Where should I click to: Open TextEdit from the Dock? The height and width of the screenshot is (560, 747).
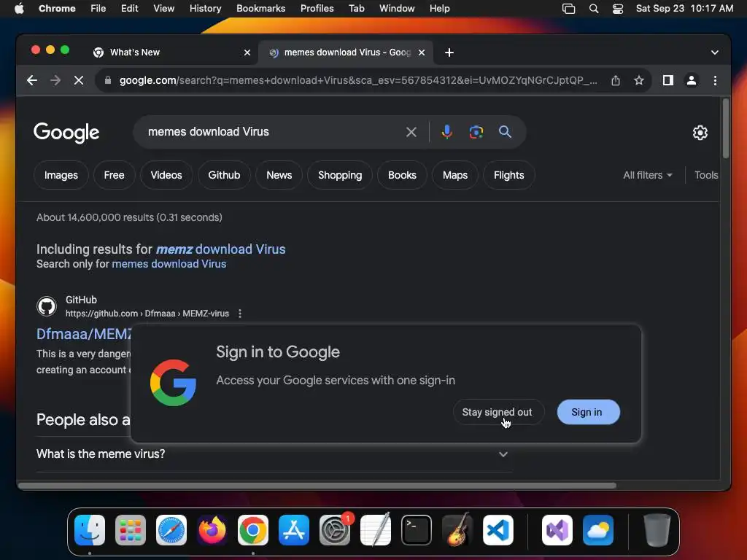tap(376, 530)
